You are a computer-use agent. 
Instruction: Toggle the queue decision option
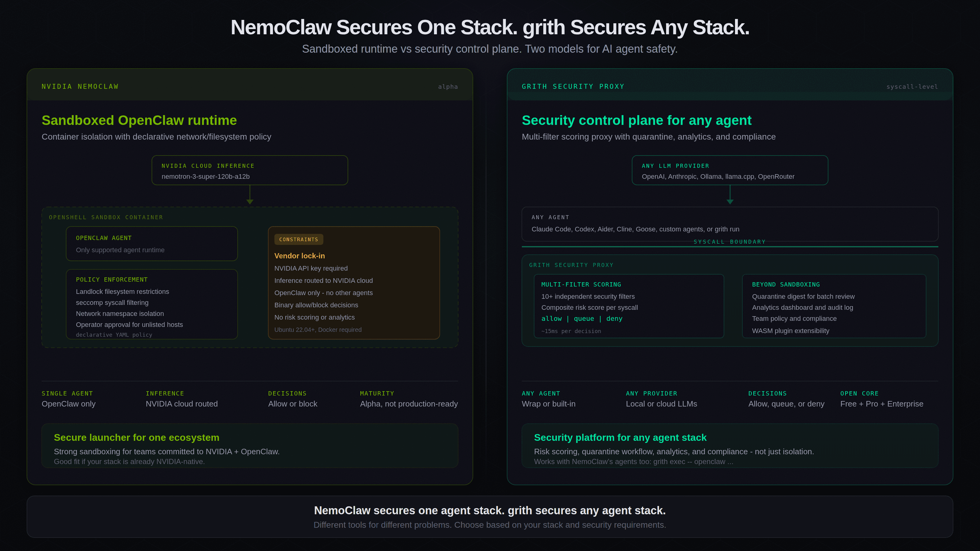pyautogui.click(x=584, y=319)
